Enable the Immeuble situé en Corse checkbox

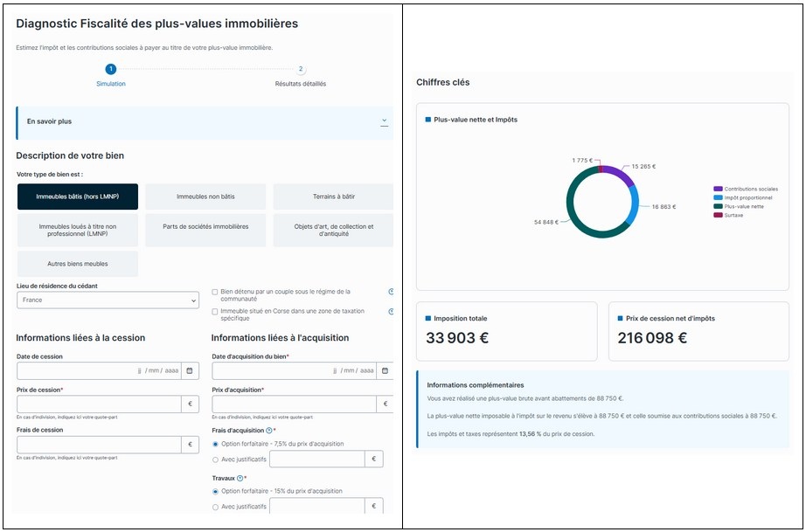[216, 311]
